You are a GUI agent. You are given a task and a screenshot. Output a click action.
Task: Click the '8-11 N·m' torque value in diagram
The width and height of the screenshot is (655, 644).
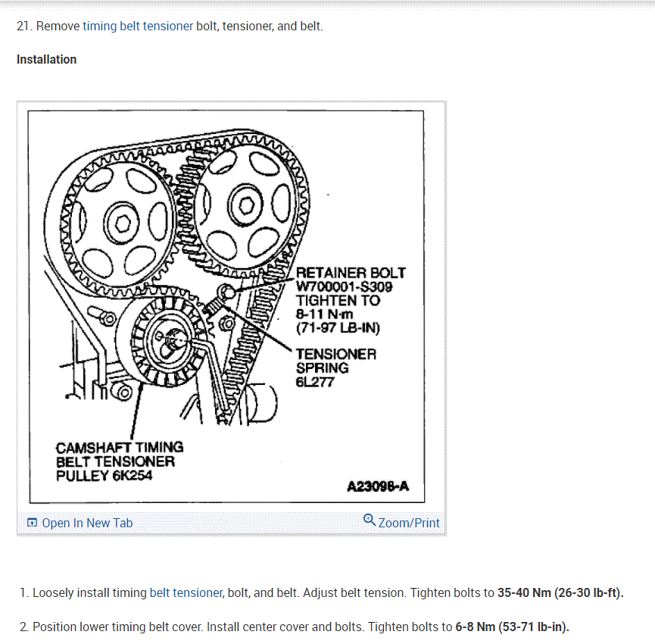(325, 314)
